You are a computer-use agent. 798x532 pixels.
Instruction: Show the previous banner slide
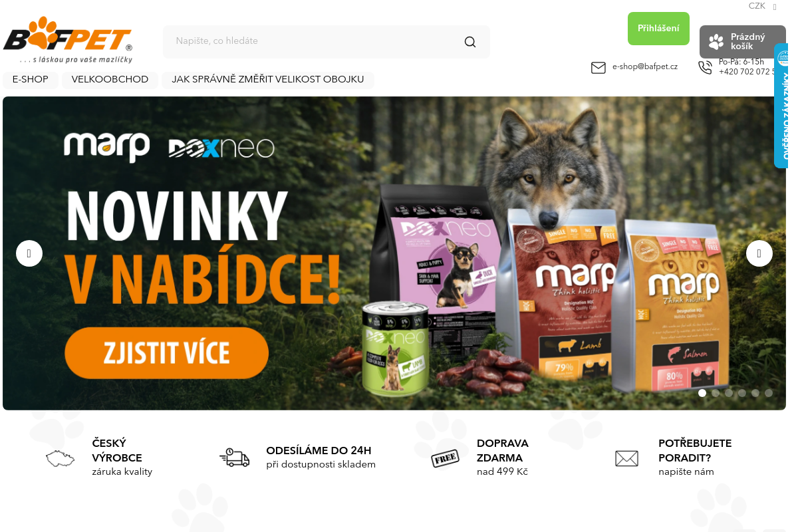click(x=29, y=253)
